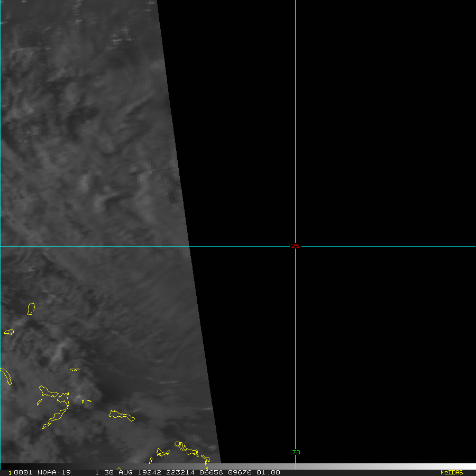Click the green 70 longitude label
This screenshot has width=476, height=476.
pyautogui.click(x=296, y=452)
